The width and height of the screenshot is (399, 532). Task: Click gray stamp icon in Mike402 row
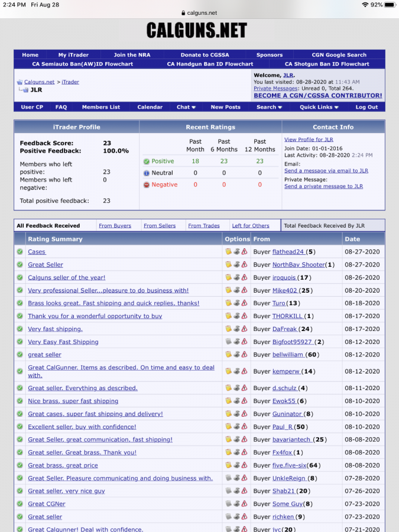pyautogui.click(x=236, y=290)
